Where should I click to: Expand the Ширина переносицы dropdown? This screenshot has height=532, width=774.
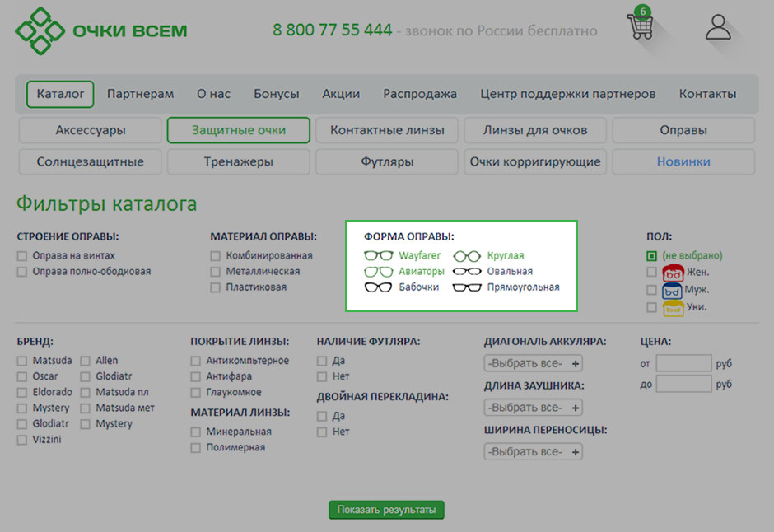(533, 452)
